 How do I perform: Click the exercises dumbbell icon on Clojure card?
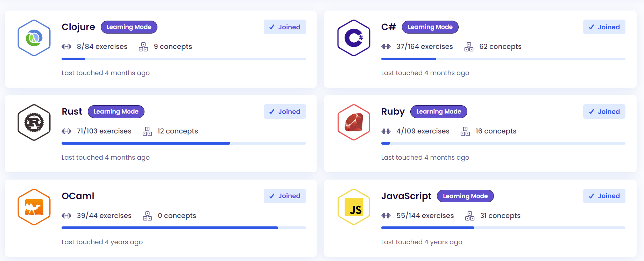(x=66, y=46)
